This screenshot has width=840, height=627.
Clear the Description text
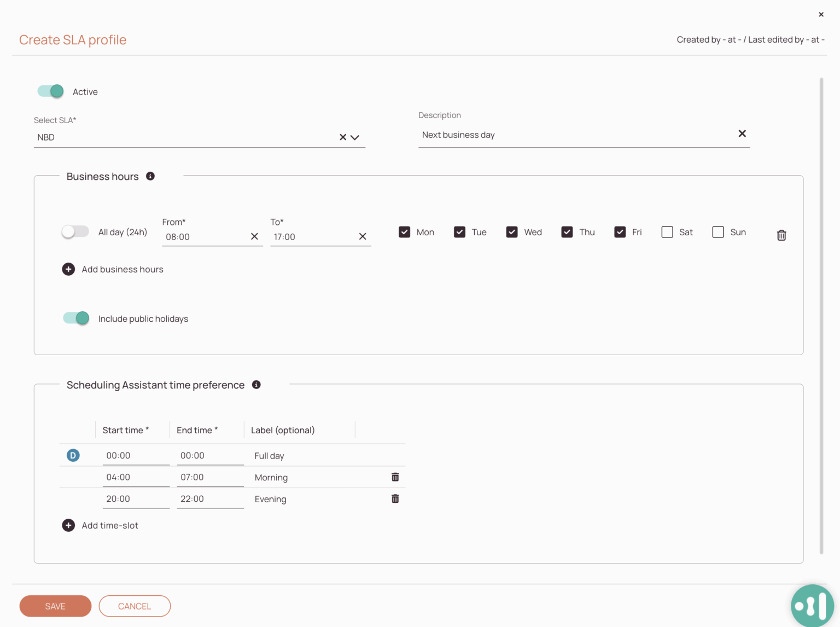tap(742, 133)
